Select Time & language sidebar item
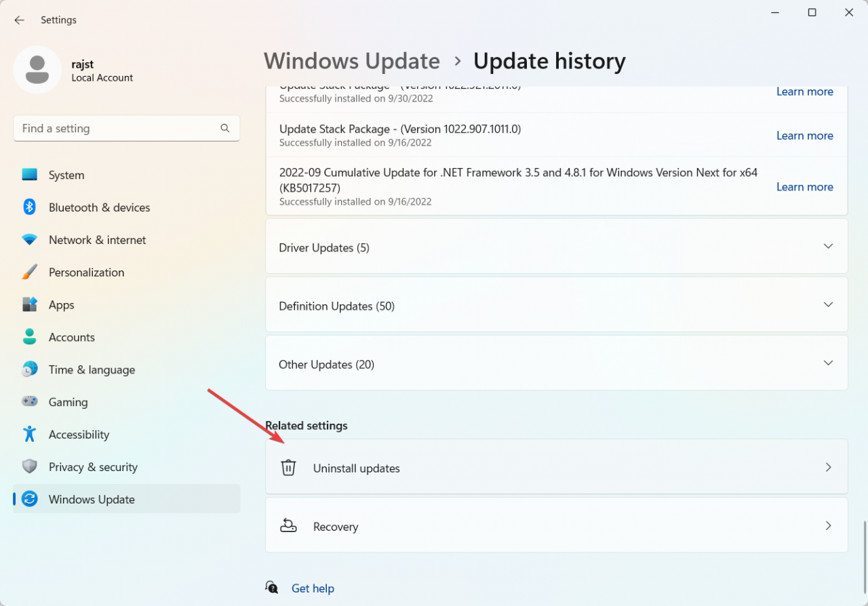868x606 pixels. tap(92, 370)
